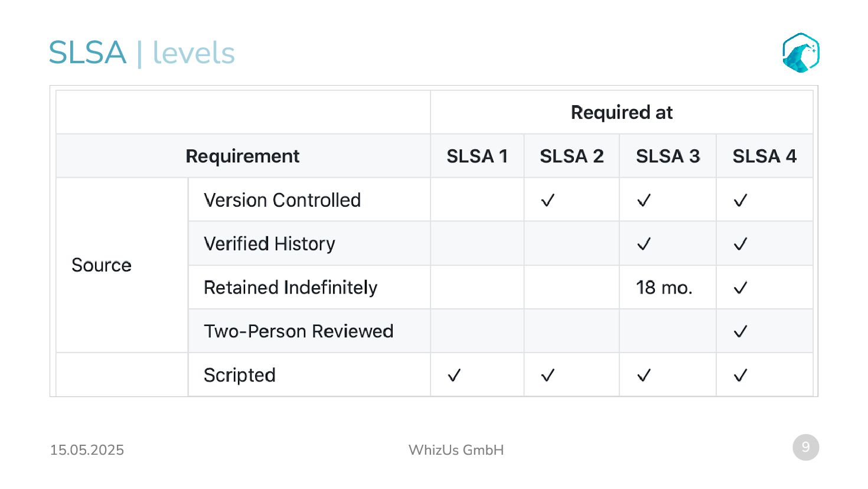868x489 pixels.
Task: Click the Two-Person Reviewed checkmark under SLSA 4
Action: pyautogui.click(x=740, y=331)
